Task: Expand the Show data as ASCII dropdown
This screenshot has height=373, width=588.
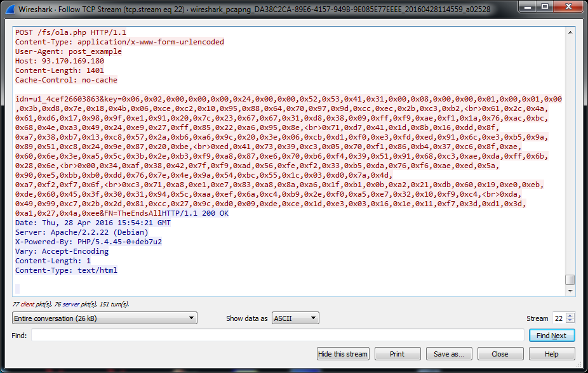Action: click(295, 318)
